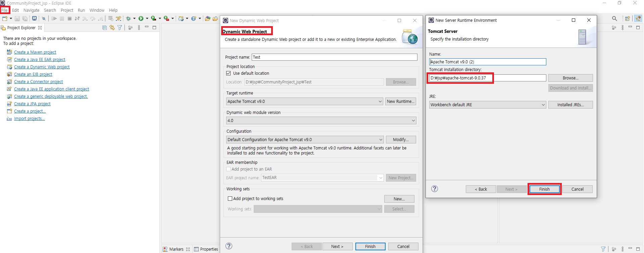The width and height of the screenshot is (644, 253).
Task: Click Next > in New Dynamic Web Project
Action: pyautogui.click(x=337, y=246)
